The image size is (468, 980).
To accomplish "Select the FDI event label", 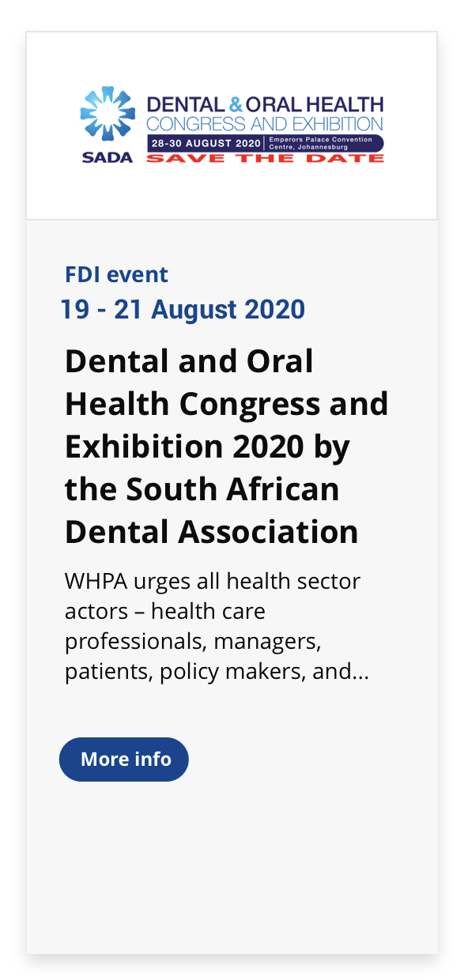I will (116, 275).
